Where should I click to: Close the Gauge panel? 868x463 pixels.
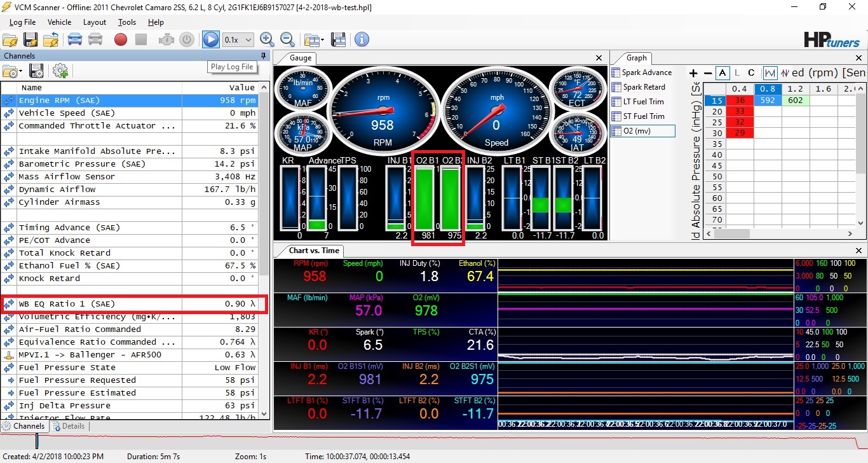tap(599, 58)
